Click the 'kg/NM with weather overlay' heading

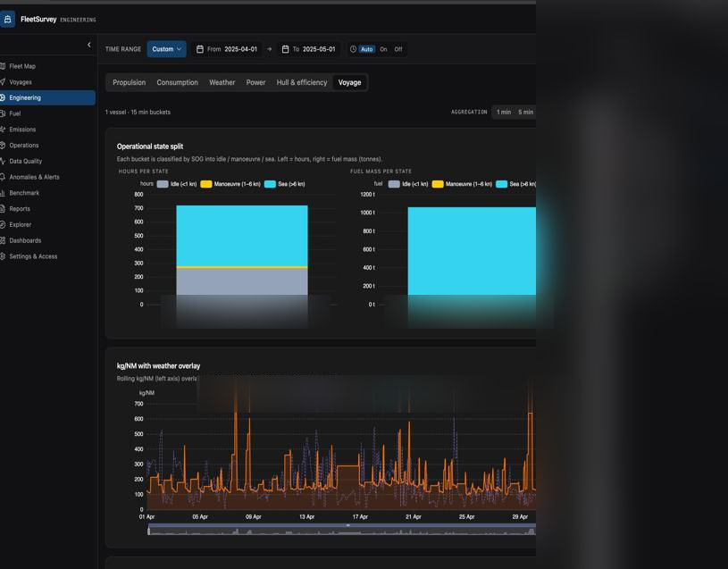(158, 365)
